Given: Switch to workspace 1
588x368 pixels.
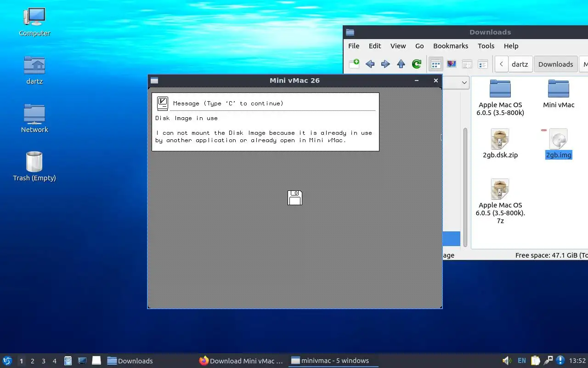Looking at the screenshot, I should click(21, 361).
